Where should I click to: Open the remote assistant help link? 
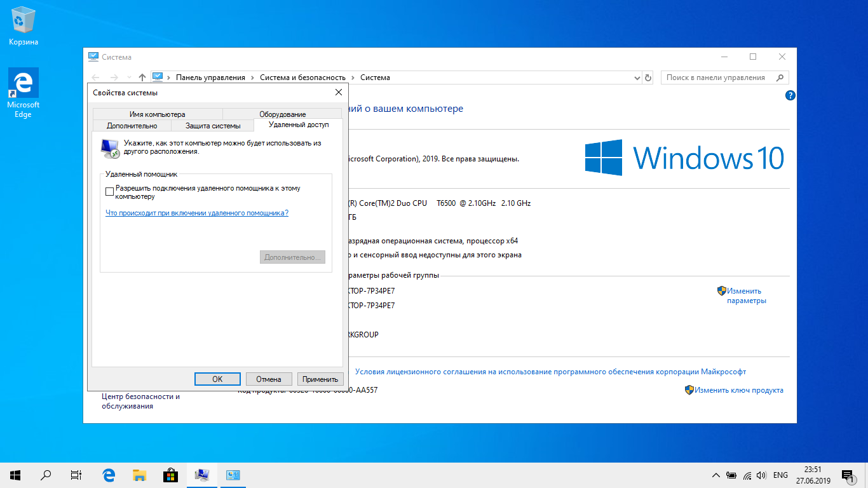point(197,213)
